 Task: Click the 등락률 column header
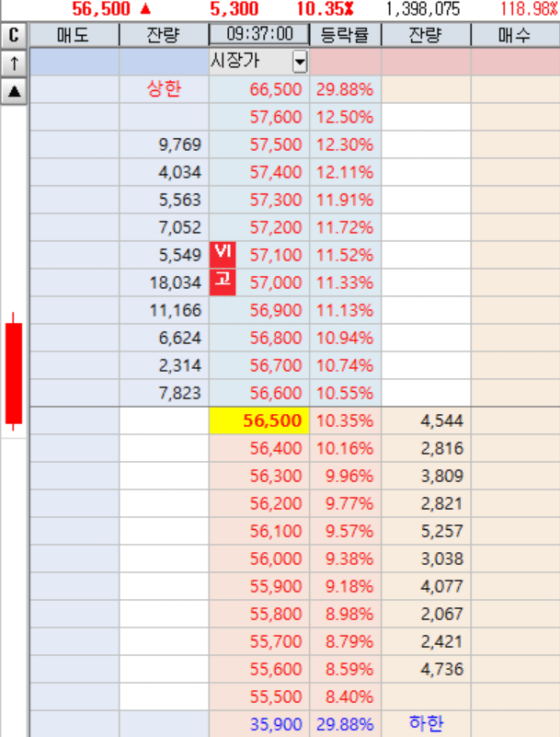click(x=345, y=35)
